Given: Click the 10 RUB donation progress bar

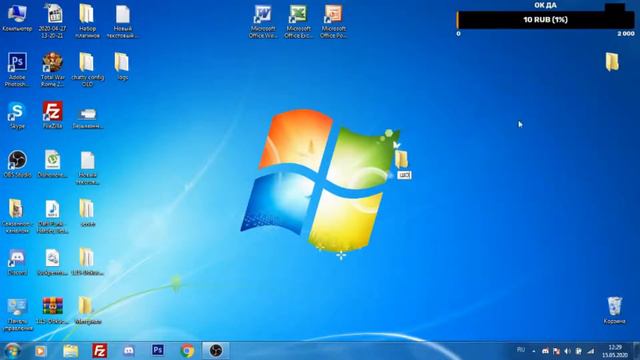Looking at the screenshot, I should tap(545, 20).
